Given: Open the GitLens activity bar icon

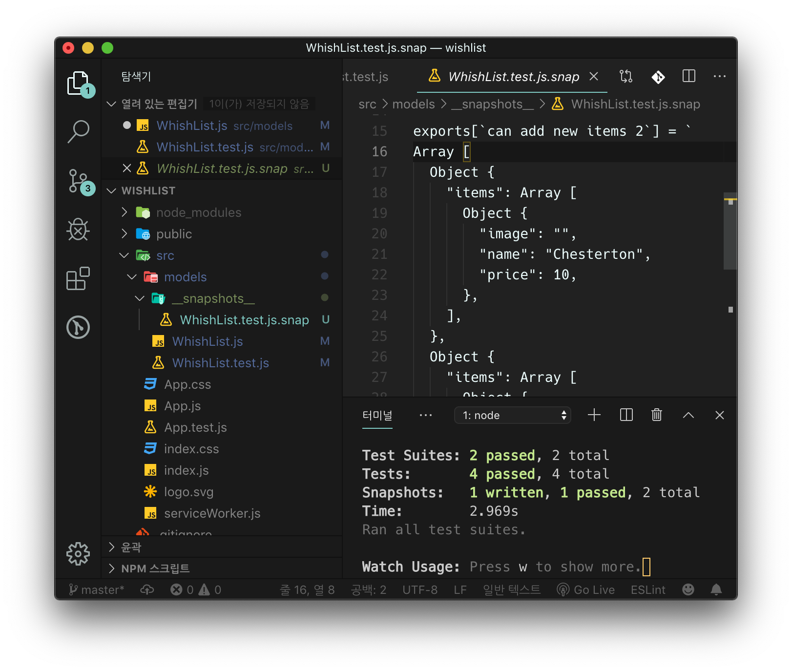Looking at the screenshot, I should coord(78,327).
